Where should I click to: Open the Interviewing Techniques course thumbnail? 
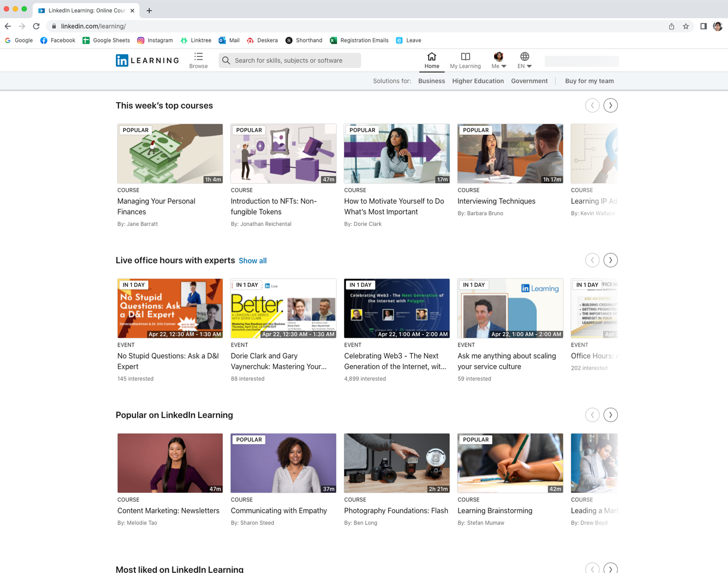510,154
